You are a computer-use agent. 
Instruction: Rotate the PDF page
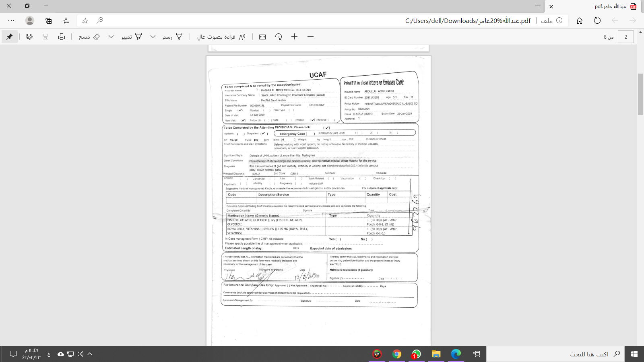[279, 37]
